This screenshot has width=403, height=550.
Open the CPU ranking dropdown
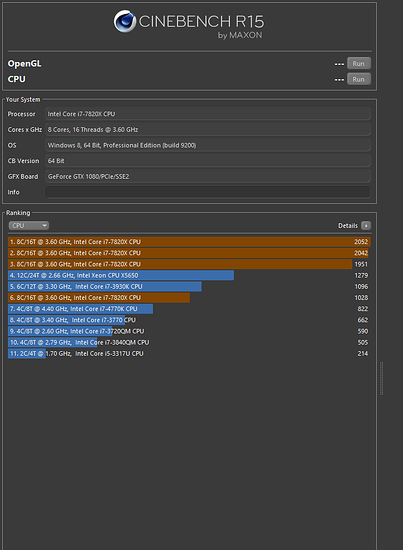coord(29,226)
